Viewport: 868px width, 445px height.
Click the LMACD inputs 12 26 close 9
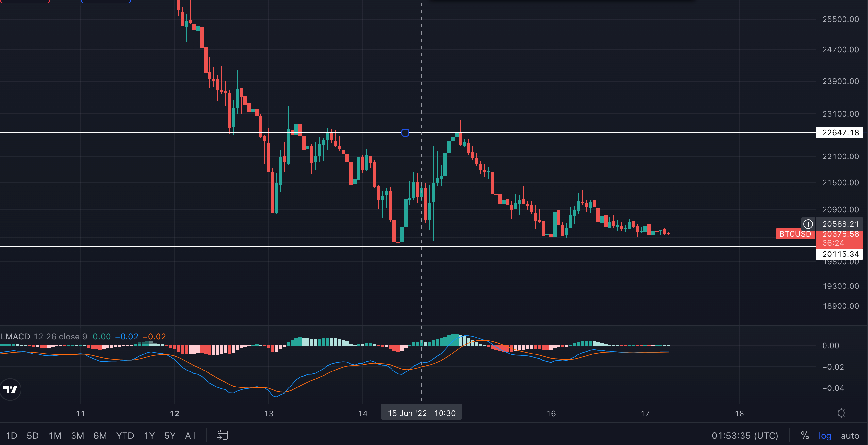(x=60, y=337)
